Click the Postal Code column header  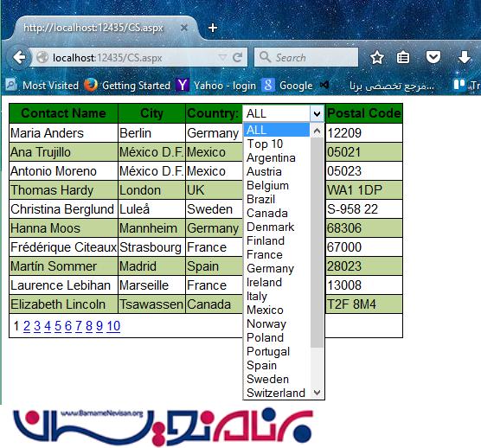coord(363,113)
